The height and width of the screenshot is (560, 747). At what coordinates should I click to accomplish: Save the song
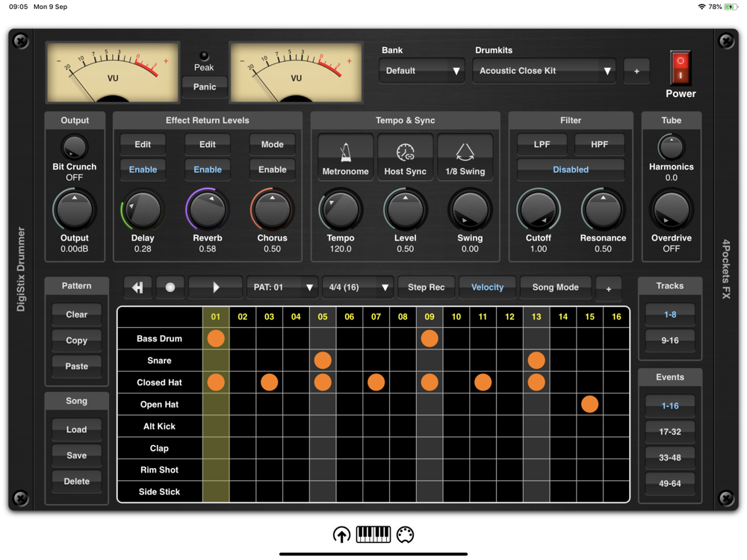(77, 455)
